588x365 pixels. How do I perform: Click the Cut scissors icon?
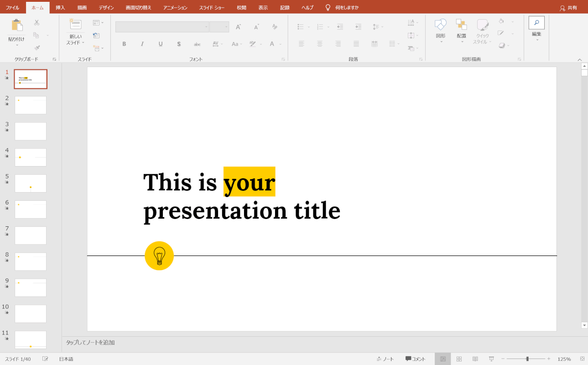[36, 23]
